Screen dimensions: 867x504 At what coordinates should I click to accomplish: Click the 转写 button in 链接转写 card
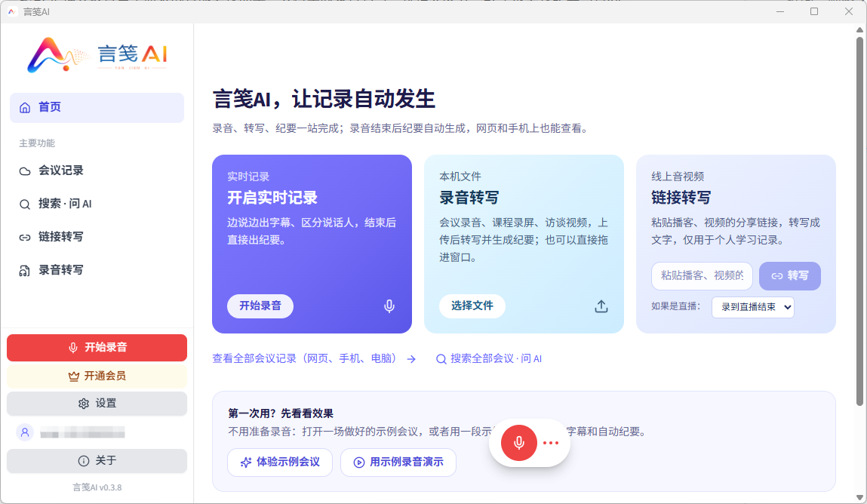789,275
